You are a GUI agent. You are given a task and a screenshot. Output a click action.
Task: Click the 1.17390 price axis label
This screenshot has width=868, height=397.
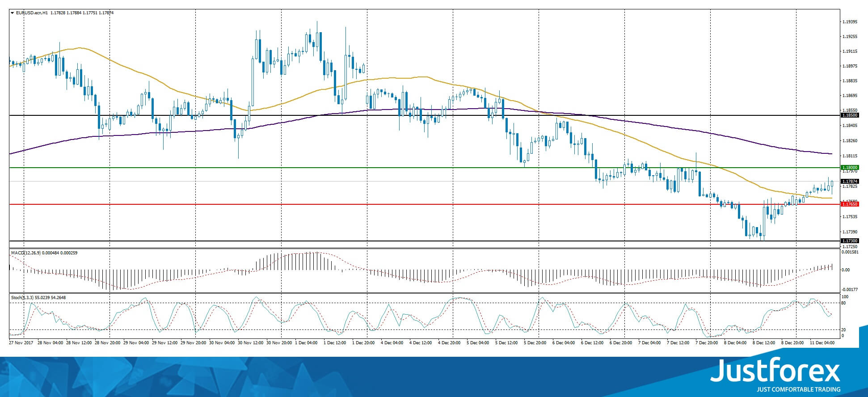point(850,232)
